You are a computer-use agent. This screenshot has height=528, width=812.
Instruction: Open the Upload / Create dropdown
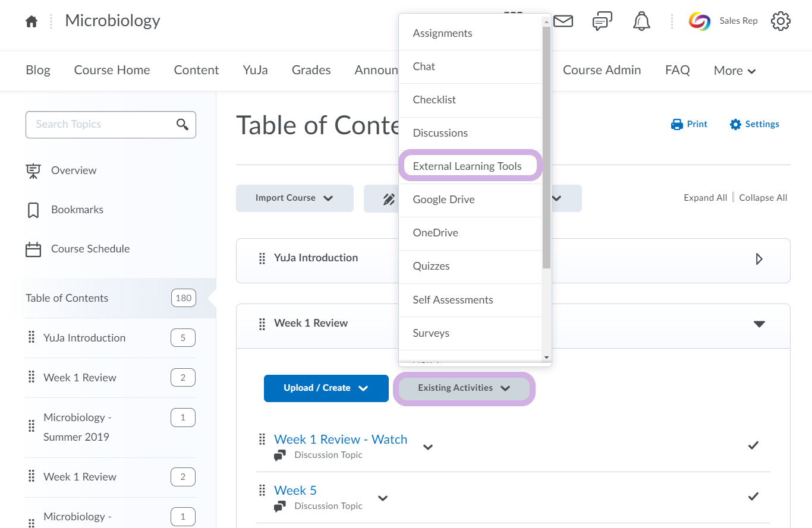(326, 388)
